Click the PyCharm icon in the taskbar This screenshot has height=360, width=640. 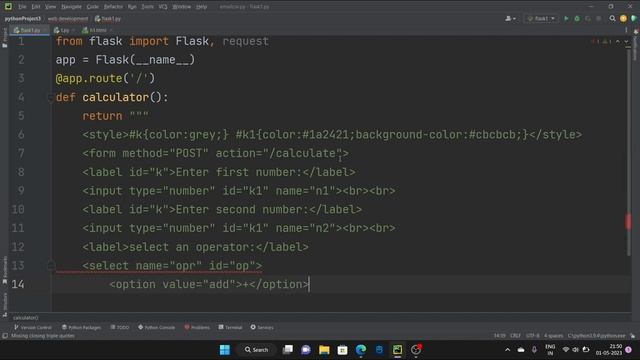(398, 350)
